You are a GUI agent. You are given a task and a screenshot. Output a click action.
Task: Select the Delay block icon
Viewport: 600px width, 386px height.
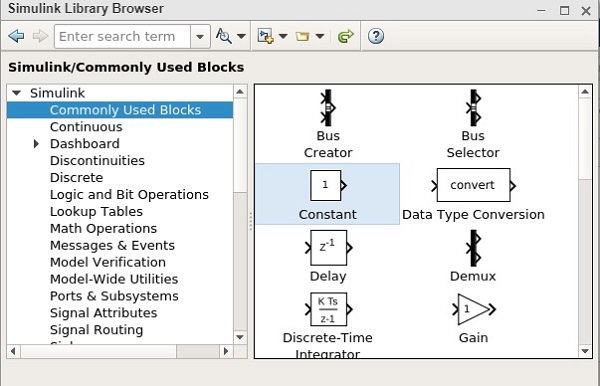328,248
